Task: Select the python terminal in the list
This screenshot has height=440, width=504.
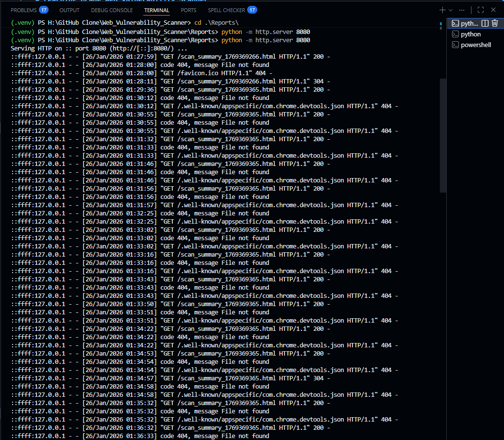Action: (x=470, y=34)
